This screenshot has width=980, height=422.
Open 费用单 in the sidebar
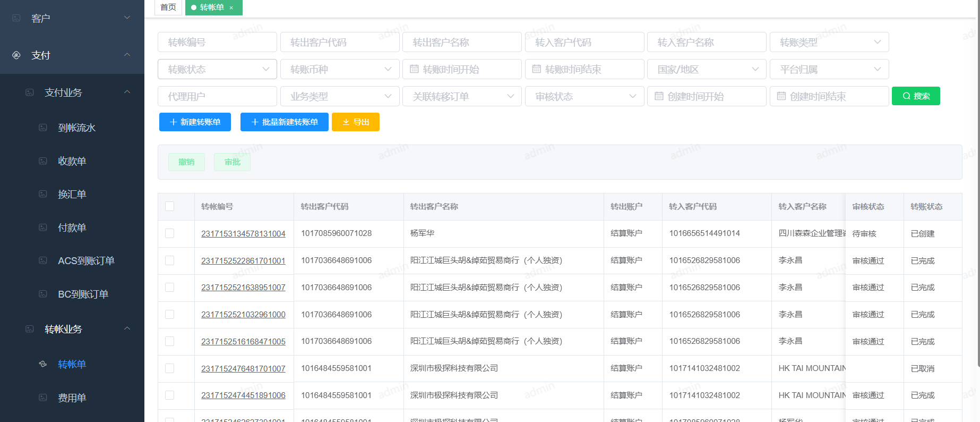point(72,398)
